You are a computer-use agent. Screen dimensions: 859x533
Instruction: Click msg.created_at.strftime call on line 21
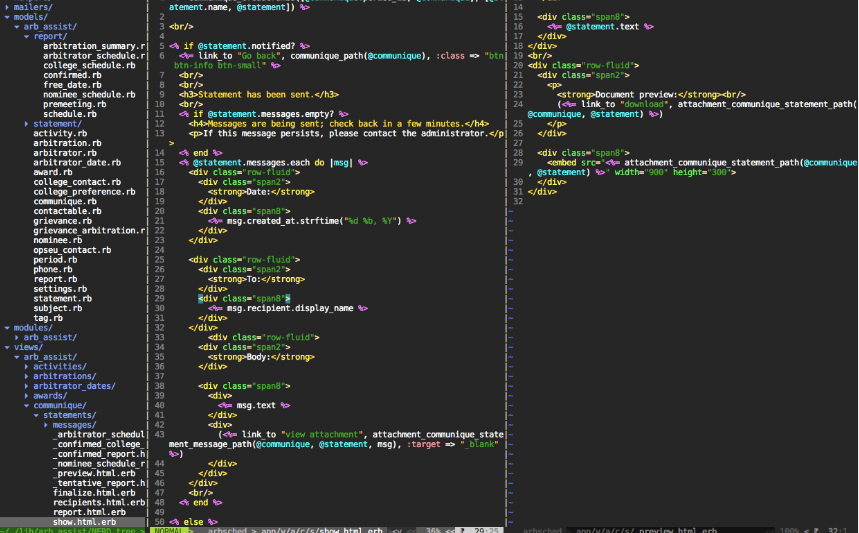(x=314, y=221)
